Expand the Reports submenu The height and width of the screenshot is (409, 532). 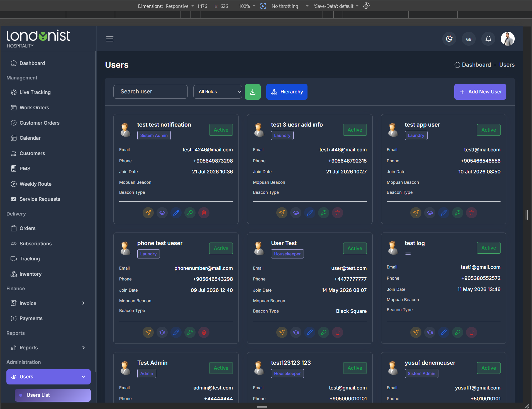(48, 348)
